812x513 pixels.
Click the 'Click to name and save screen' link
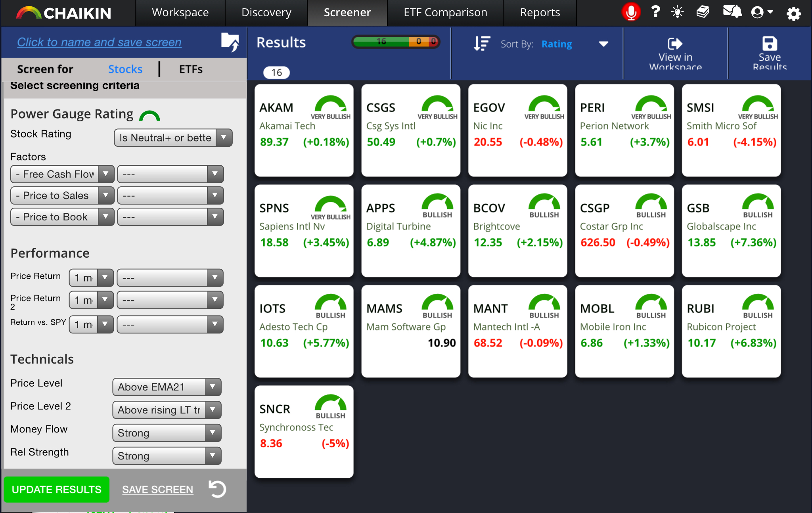tap(99, 42)
